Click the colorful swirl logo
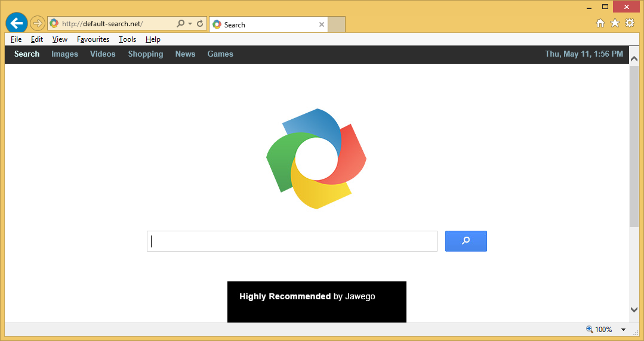644x341 pixels. pos(316,159)
